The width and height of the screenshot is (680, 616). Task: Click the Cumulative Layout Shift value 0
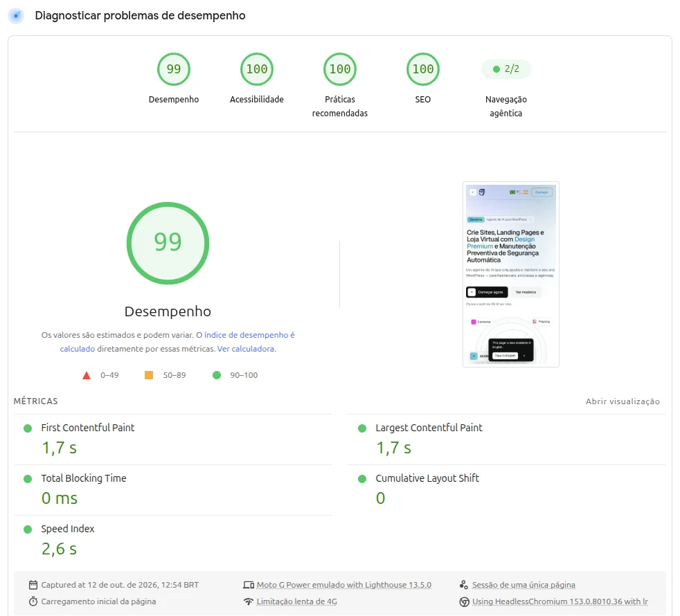380,498
